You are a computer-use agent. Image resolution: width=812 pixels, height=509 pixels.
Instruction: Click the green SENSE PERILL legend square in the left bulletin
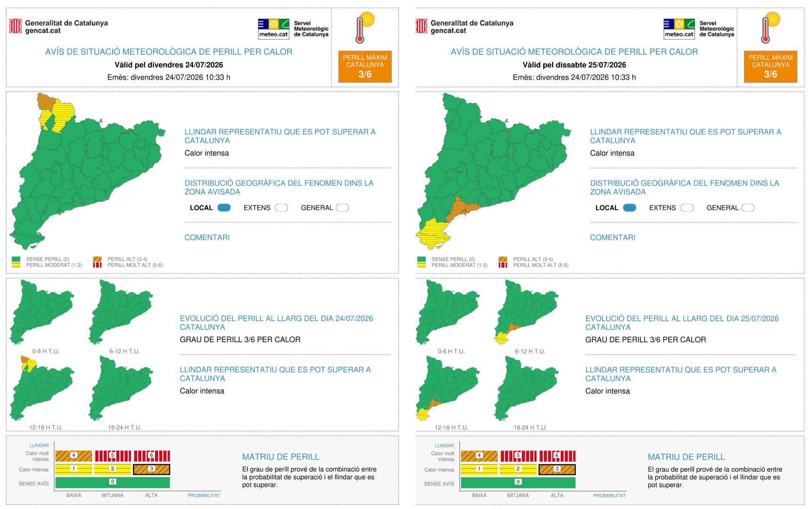click(17, 259)
